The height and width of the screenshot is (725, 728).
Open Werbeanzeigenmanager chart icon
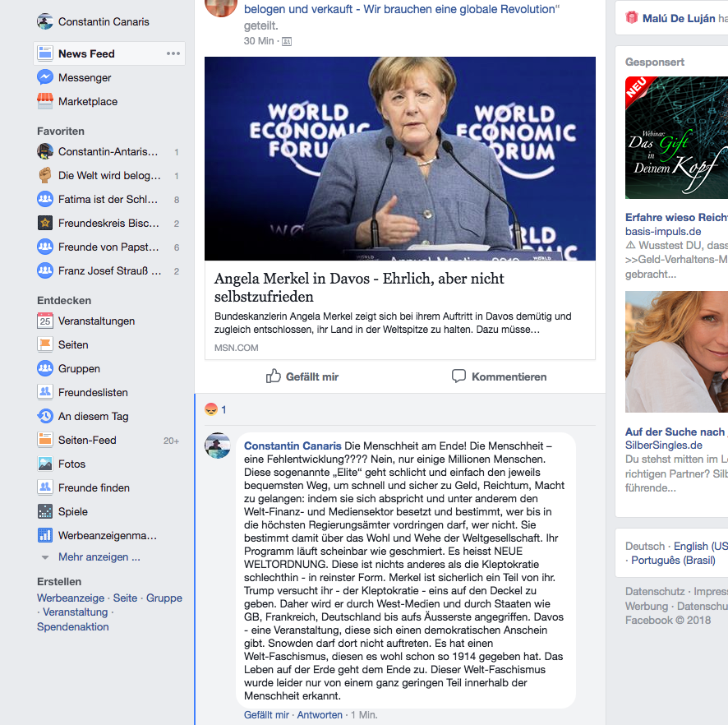pos(45,535)
